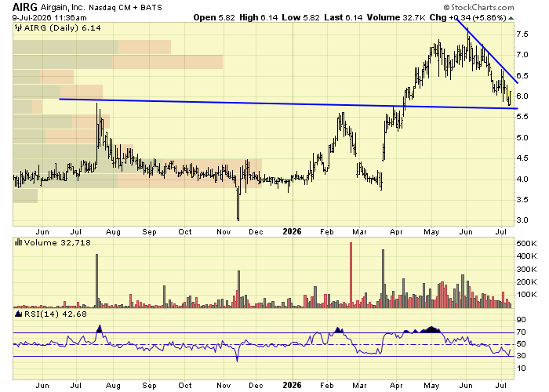Click the 30 RSI axis label
549x392 pixels.
522,356
